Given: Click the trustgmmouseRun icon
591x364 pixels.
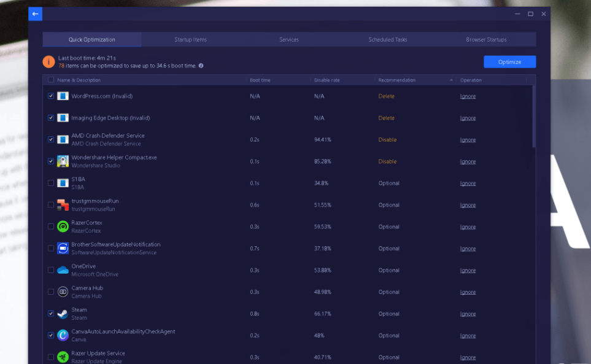Looking at the screenshot, I should pyautogui.click(x=63, y=205).
